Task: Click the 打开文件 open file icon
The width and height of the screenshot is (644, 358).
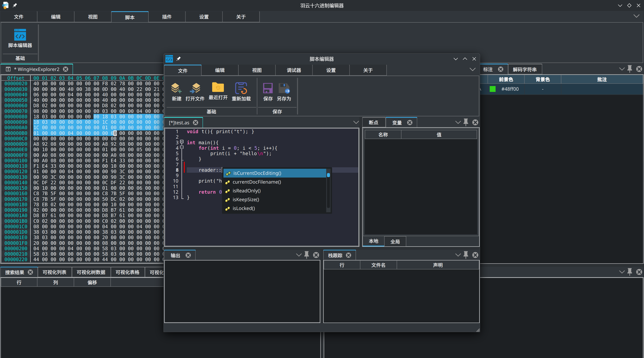Action: pyautogui.click(x=195, y=92)
